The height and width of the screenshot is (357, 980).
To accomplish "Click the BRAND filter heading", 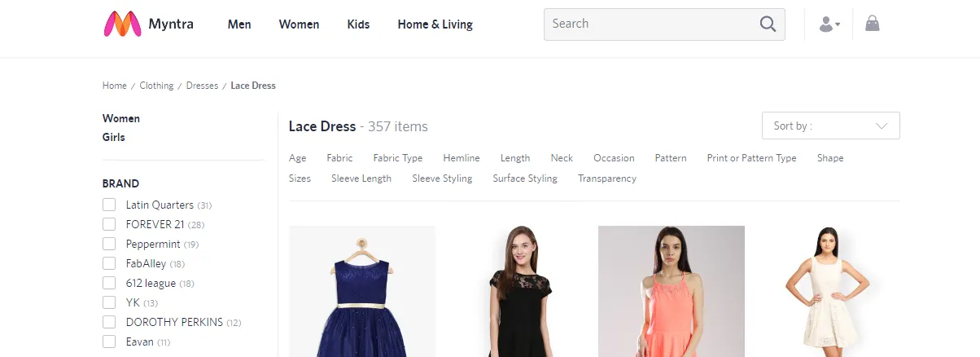I will 120,184.
